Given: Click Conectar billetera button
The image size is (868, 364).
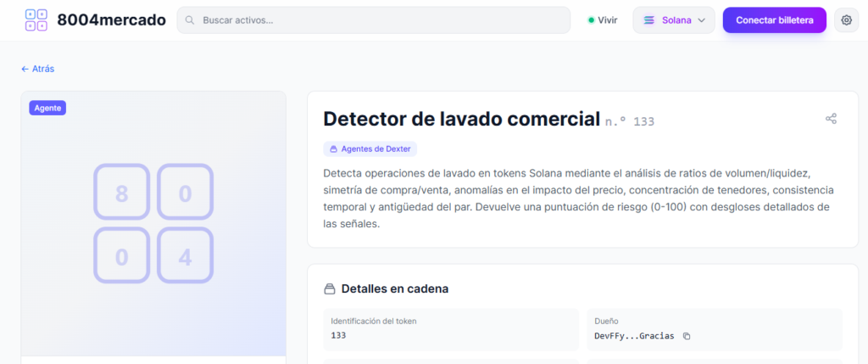Looking at the screenshot, I should (x=775, y=20).
